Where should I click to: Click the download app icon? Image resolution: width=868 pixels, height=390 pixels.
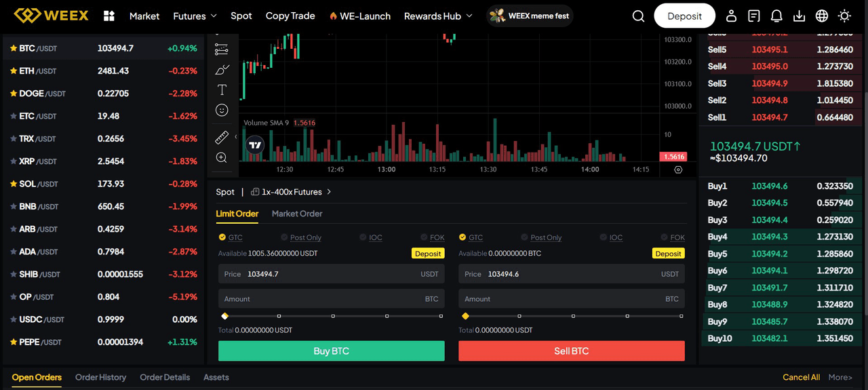click(799, 16)
